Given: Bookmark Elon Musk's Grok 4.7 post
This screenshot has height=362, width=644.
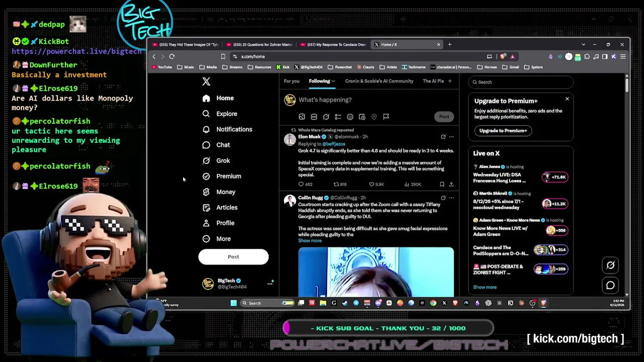Looking at the screenshot, I should coord(442,185).
